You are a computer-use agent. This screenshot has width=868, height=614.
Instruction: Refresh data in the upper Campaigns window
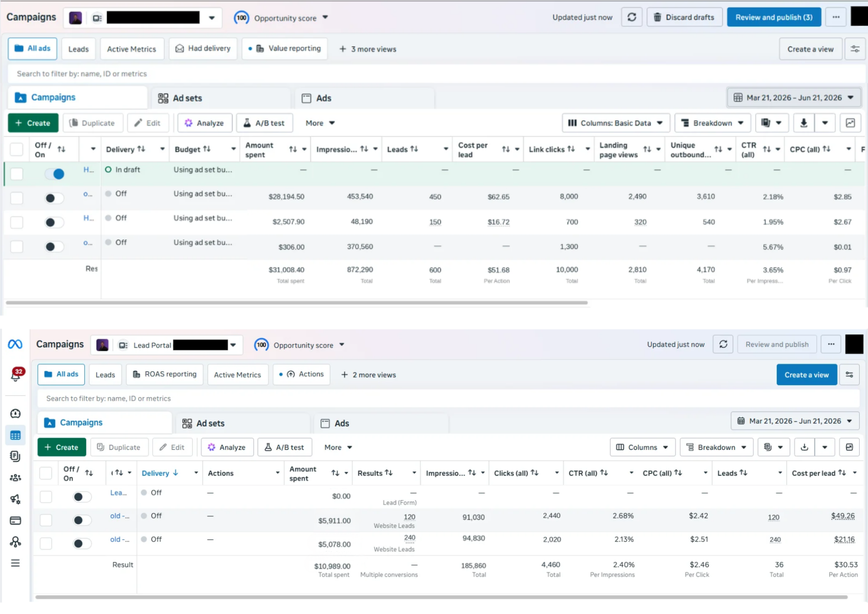[632, 17]
